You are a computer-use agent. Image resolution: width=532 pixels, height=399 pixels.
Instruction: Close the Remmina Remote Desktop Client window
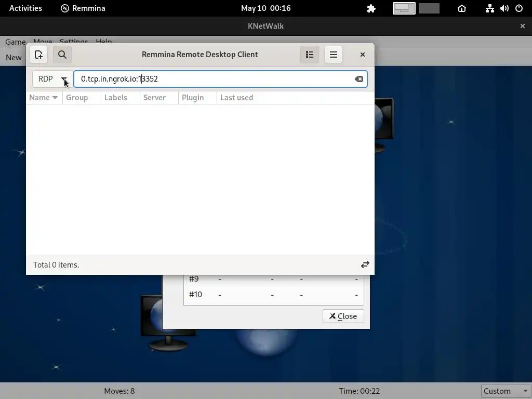(x=362, y=55)
